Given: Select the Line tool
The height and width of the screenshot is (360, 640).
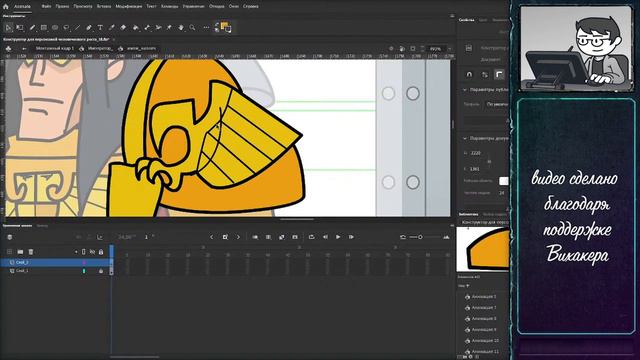Looking at the screenshot, I should tap(77, 27).
